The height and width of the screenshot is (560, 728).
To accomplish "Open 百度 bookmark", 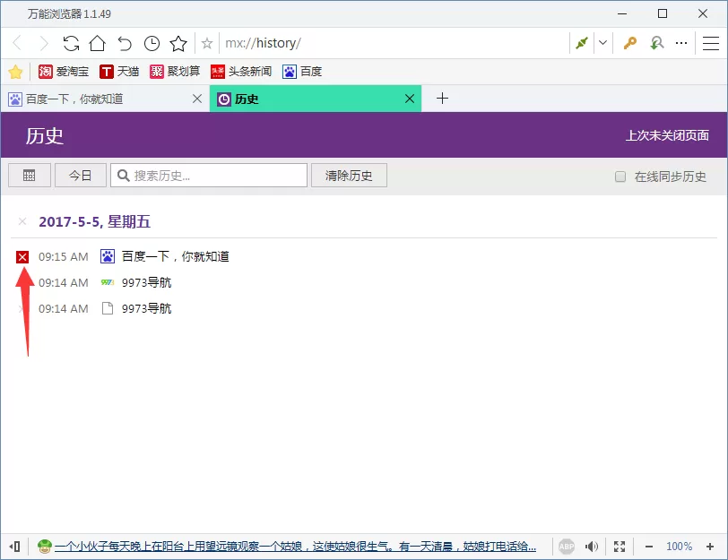I will pos(302,72).
